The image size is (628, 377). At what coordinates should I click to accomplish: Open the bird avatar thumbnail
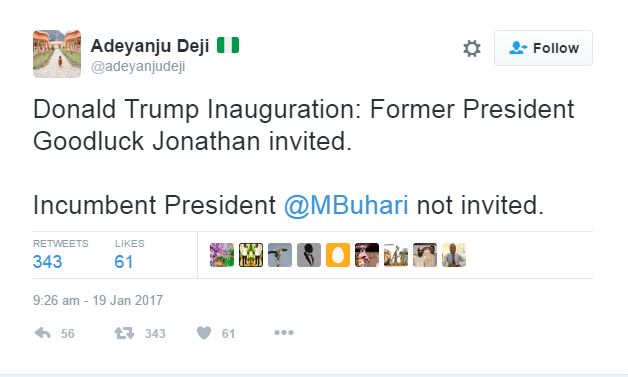click(280, 255)
